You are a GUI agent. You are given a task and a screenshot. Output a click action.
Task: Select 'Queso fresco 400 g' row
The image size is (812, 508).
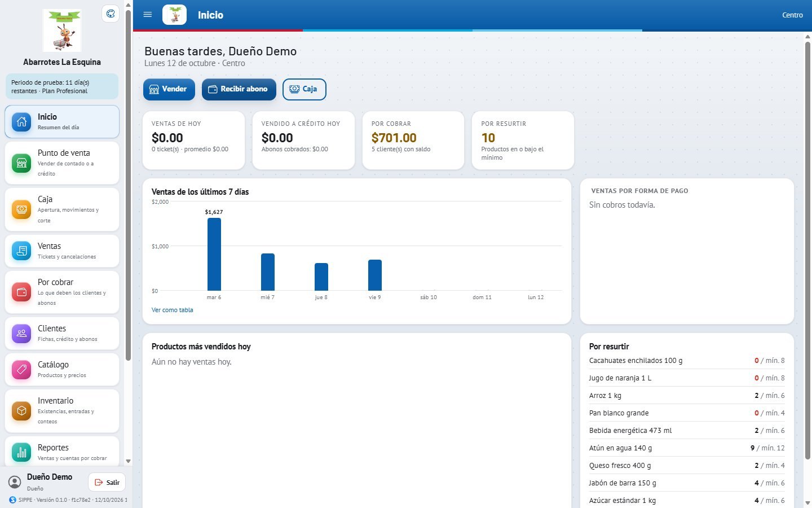(x=687, y=465)
